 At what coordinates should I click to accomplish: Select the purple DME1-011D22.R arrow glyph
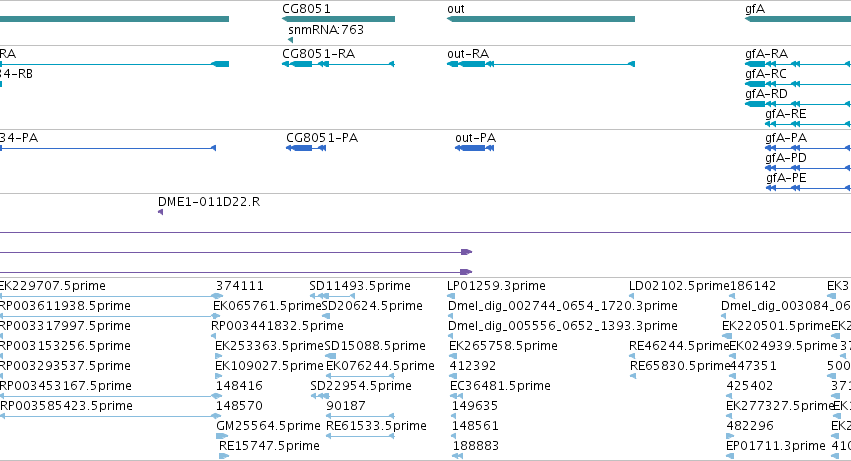(x=161, y=212)
